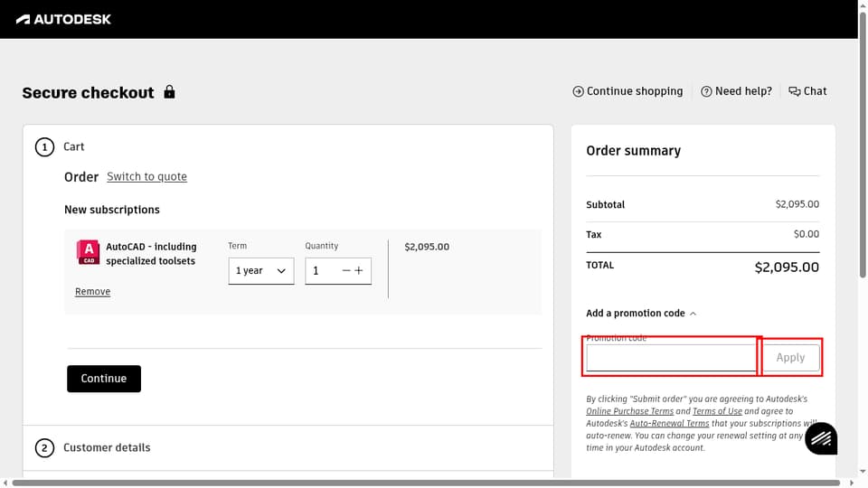868x488 pixels.
Task: Click the Order summary heading
Action: 633,151
